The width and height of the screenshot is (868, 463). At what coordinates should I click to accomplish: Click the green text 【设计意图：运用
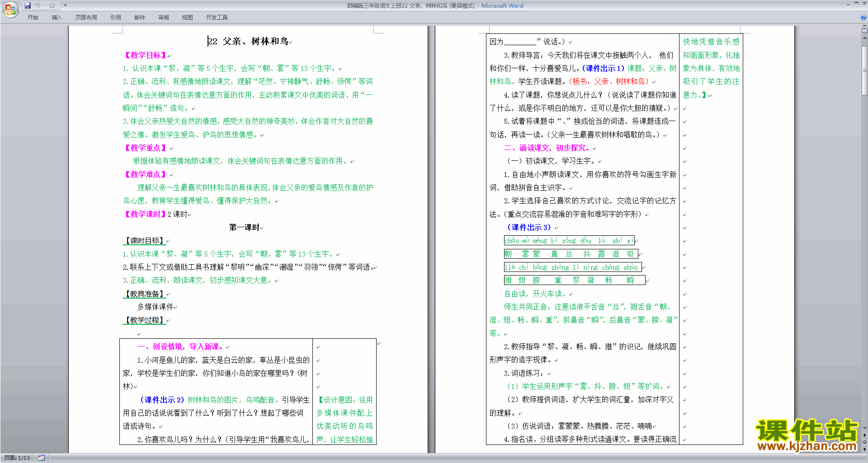345,400
